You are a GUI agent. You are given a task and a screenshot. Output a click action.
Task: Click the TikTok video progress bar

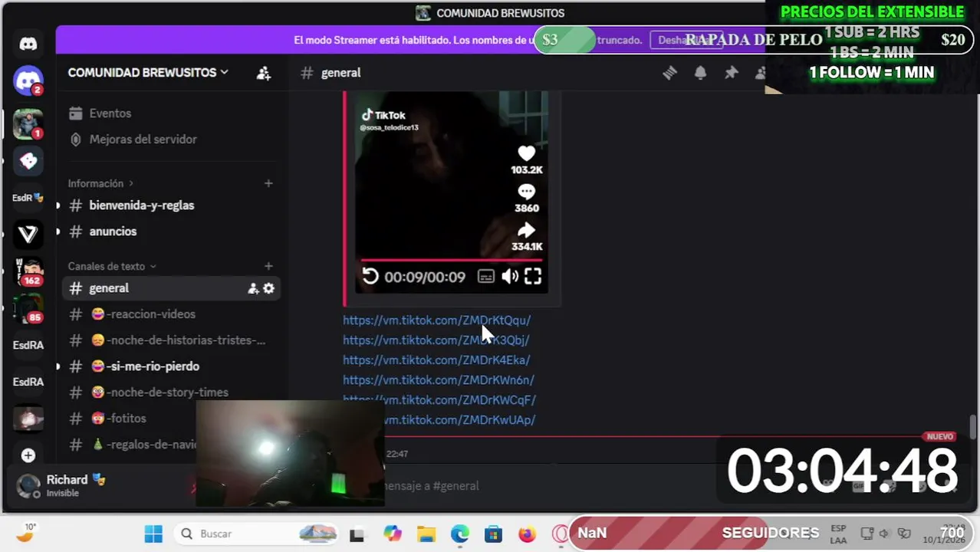click(451, 260)
